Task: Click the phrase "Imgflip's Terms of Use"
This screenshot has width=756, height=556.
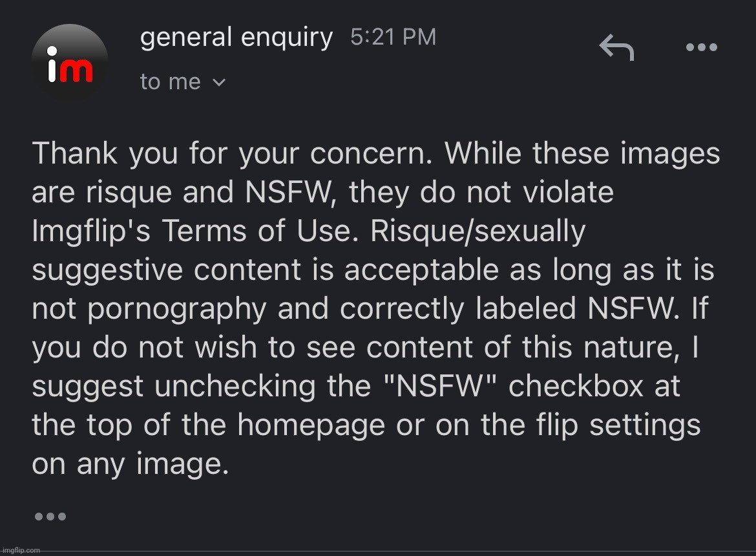Action: 195,231
